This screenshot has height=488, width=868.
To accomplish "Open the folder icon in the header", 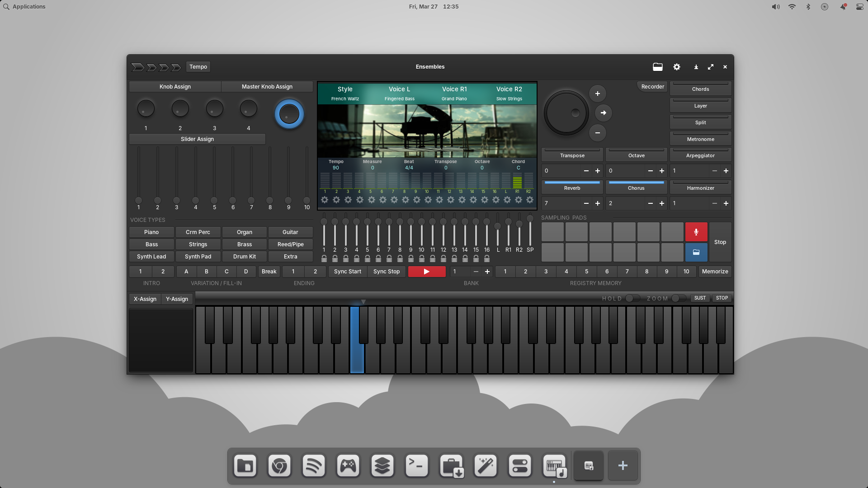I will pos(657,67).
